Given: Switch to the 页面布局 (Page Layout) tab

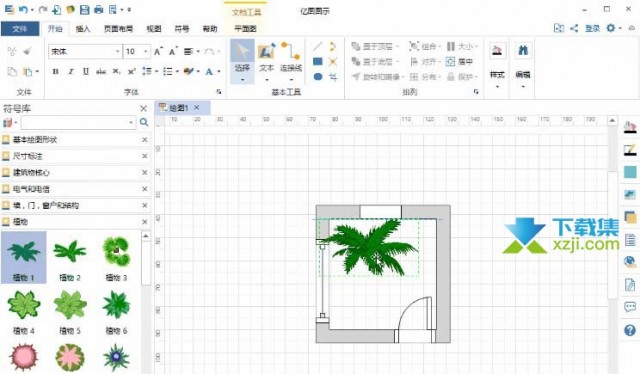Looking at the screenshot, I should click(x=118, y=29).
